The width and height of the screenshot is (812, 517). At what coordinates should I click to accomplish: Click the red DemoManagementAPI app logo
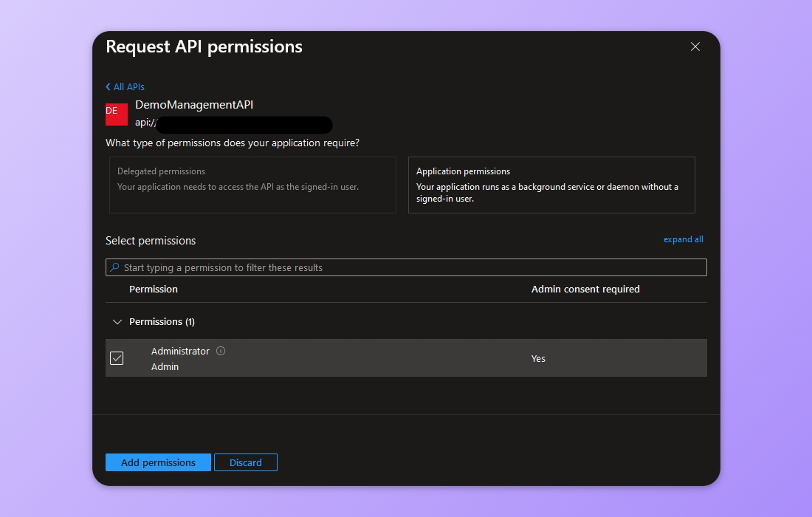pyautogui.click(x=116, y=114)
